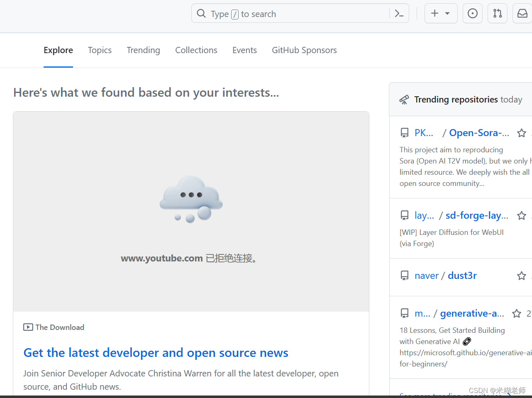Click the '[WIP] Layer Diffusion for WebUI' description
Image resolution: width=532 pixels, height=398 pixels.
(x=451, y=238)
